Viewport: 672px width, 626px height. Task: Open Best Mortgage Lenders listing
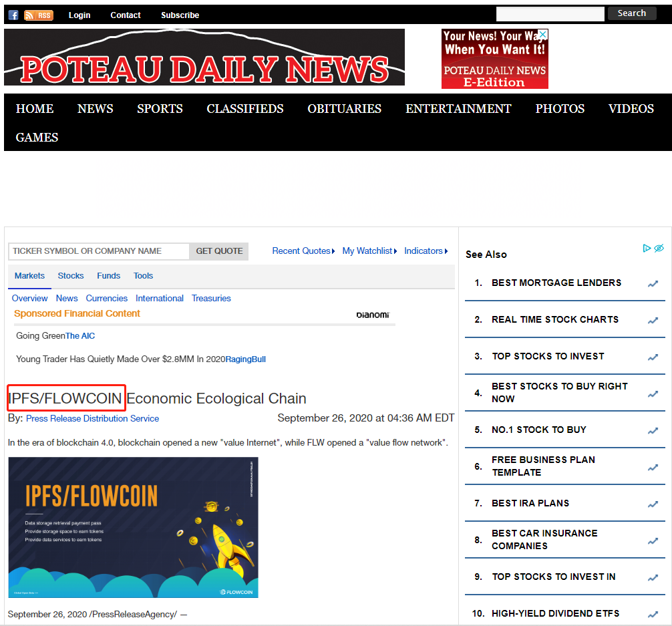click(556, 283)
